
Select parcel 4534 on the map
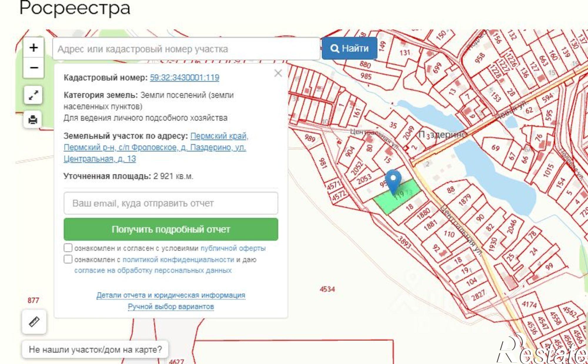(x=327, y=289)
